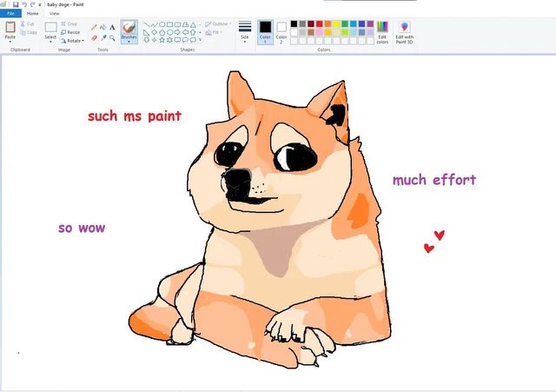
Task: Click the Cut button
Action: coord(27,23)
